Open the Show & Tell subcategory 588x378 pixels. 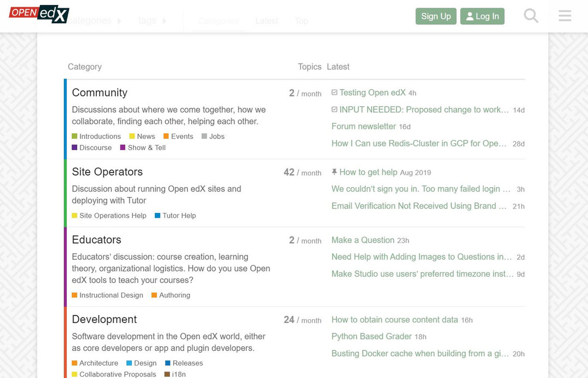[143, 147]
